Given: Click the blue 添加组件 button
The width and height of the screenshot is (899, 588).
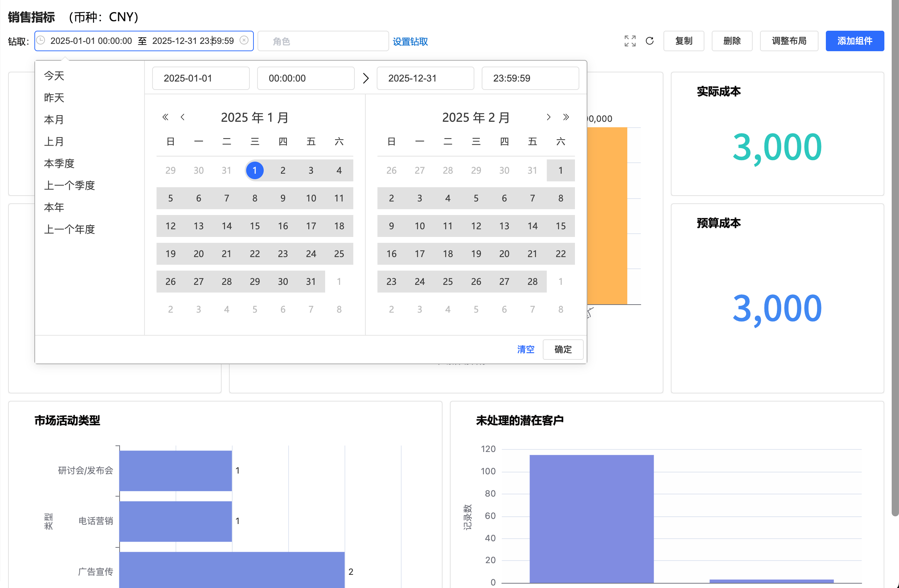Looking at the screenshot, I should 854,41.
